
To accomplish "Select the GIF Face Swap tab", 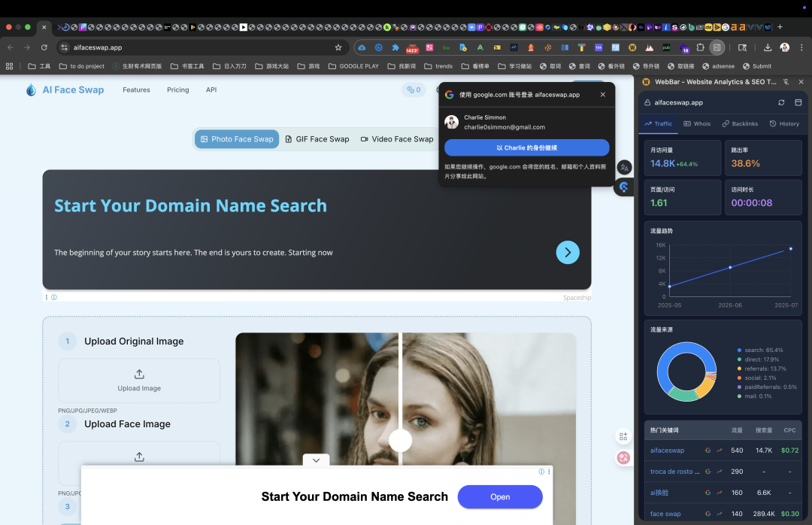I will click(x=317, y=139).
